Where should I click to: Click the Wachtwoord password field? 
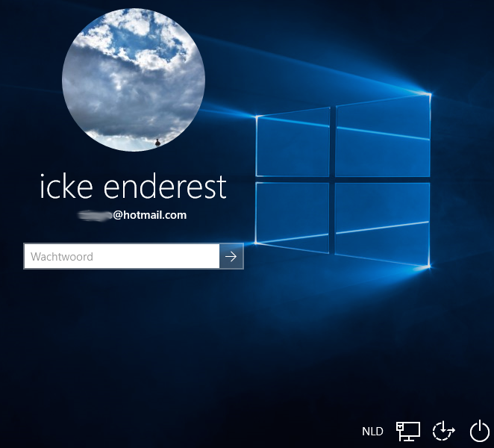click(x=122, y=256)
